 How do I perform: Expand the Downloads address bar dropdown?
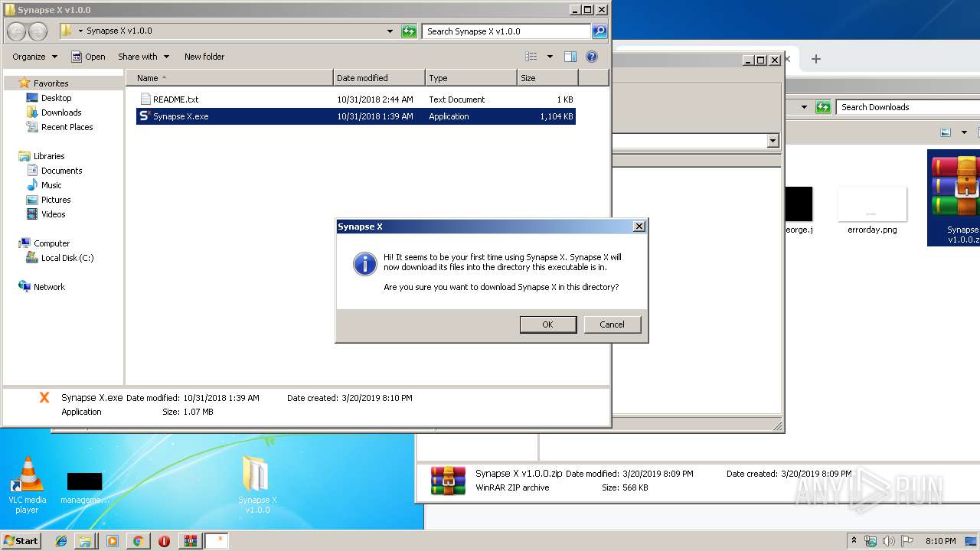click(x=804, y=107)
